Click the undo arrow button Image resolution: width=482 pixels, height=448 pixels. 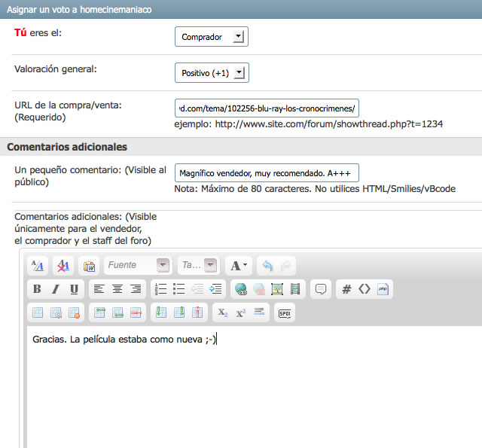[267, 266]
